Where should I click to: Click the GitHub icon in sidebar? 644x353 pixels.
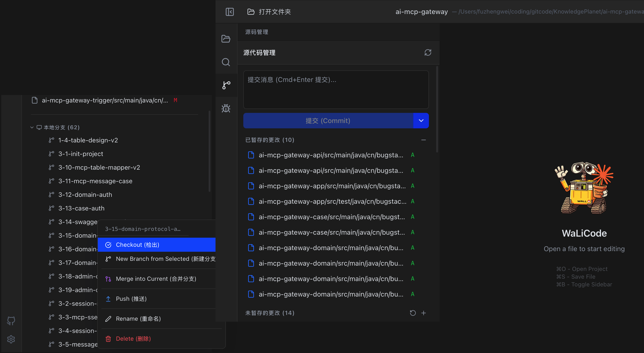coord(11,321)
